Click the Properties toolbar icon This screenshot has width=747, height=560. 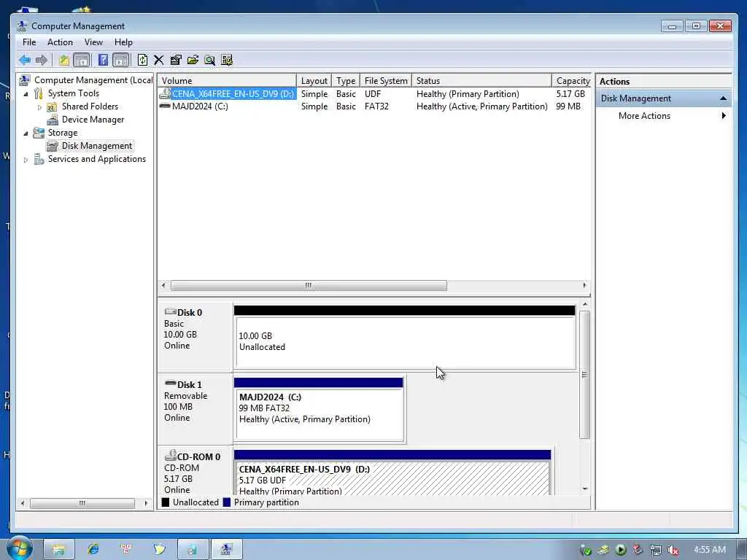176,60
